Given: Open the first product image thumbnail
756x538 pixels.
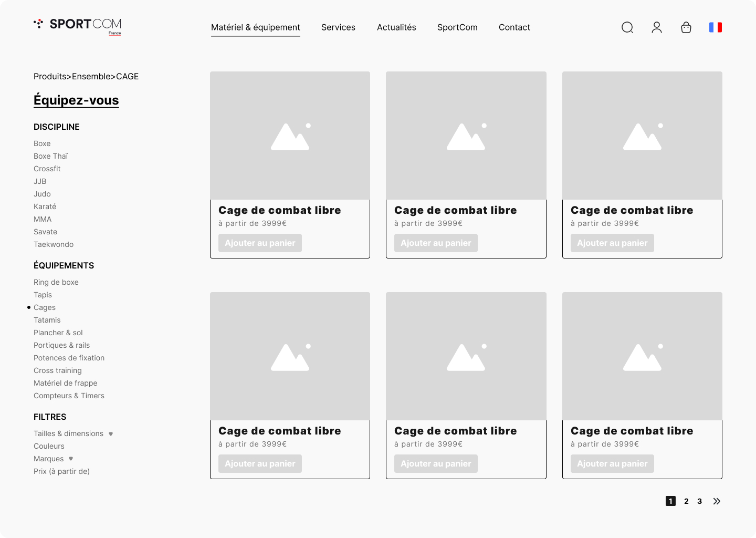Looking at the screenshot, I should (290, 136).
